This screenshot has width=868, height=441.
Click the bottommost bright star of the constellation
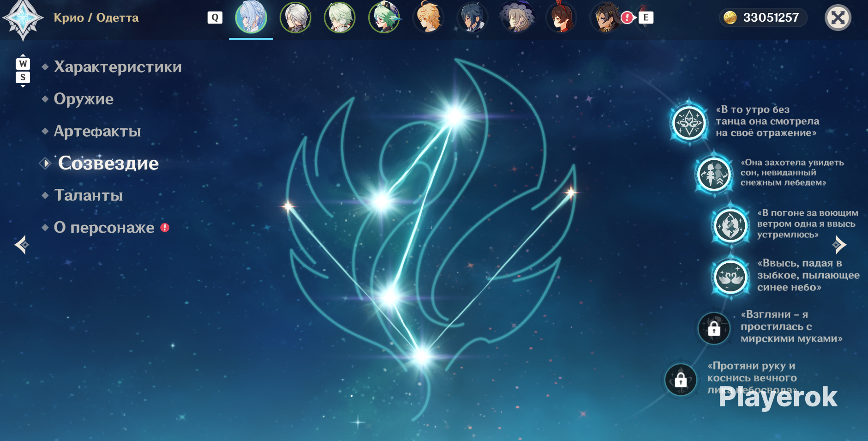tap(421, 356)
